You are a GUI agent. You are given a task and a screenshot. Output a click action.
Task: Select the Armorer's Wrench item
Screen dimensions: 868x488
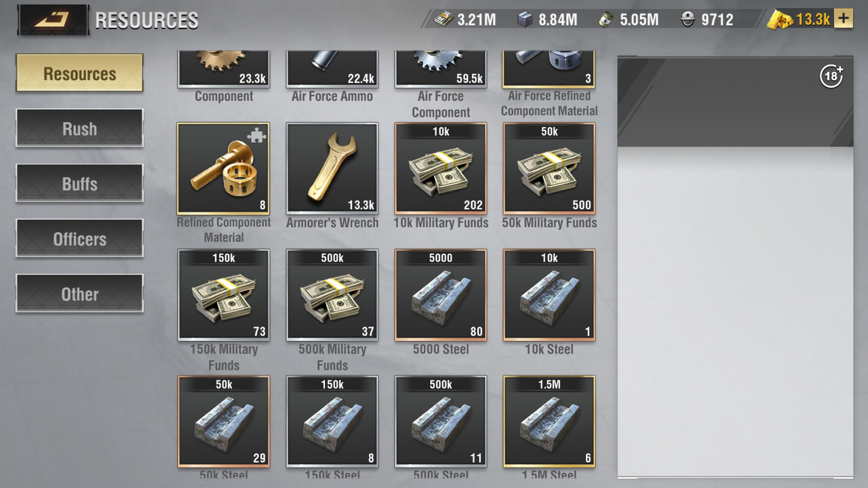point(332,168)
